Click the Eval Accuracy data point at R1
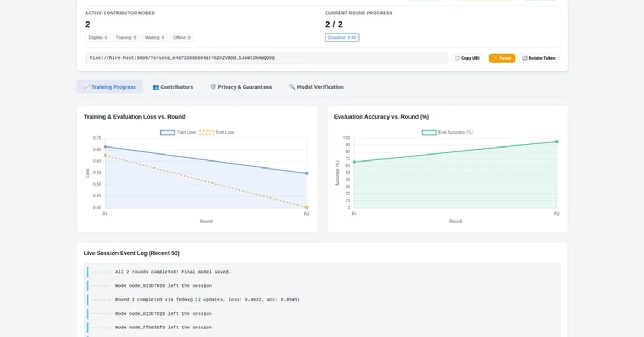This screenshot has height=337, width=644. [x=354, y=162]
